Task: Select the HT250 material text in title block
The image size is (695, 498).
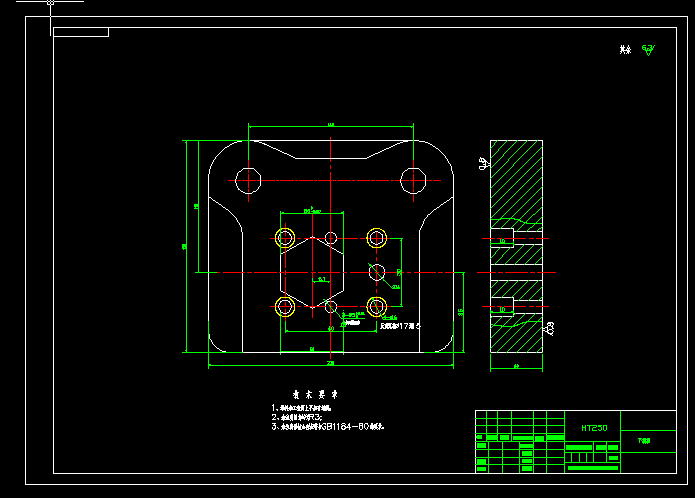Action: tap(594, 428)
